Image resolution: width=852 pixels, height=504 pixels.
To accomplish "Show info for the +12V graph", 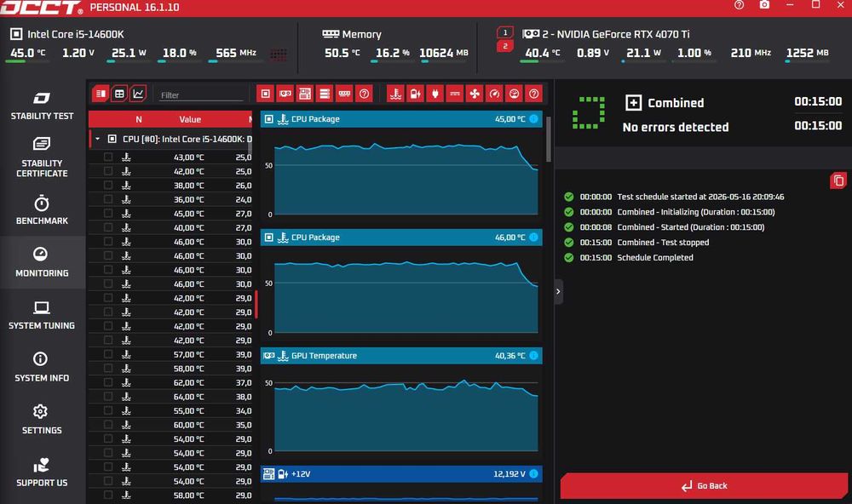I will tap(533, 473).
